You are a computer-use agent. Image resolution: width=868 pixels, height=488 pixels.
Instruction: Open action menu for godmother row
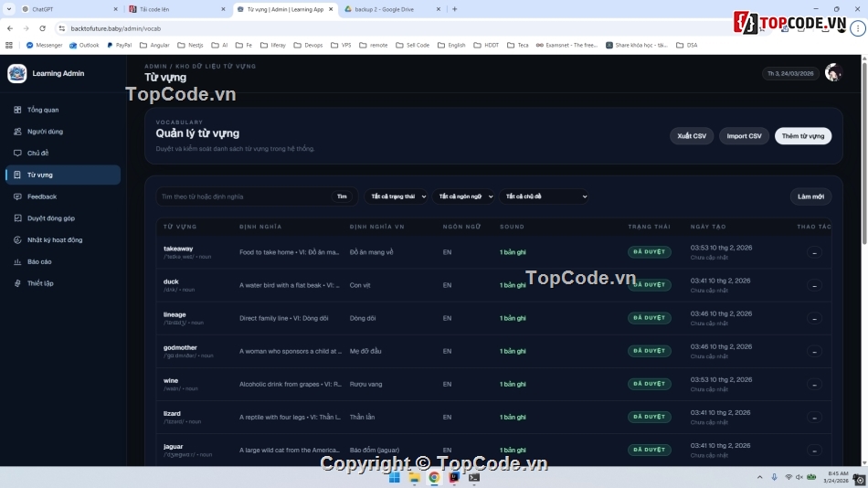(814, 351)
